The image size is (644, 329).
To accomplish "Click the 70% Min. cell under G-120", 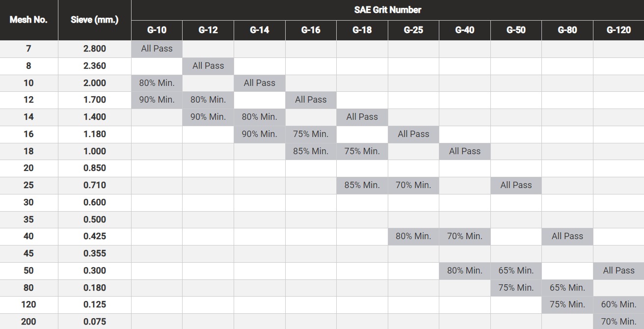I will tap(618, 322).
